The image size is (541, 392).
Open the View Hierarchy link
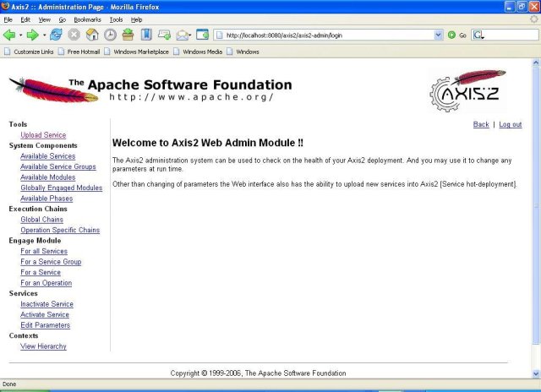[x=43, y=346]
